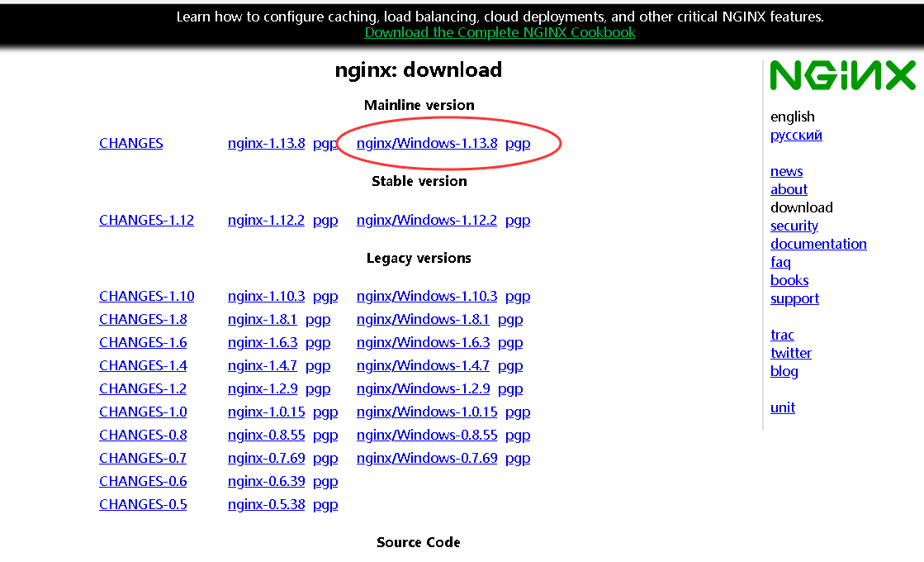
Task: Open pgp signature for nginx-1.10.3
Action: pyautogui.click(x=325, y=297)
